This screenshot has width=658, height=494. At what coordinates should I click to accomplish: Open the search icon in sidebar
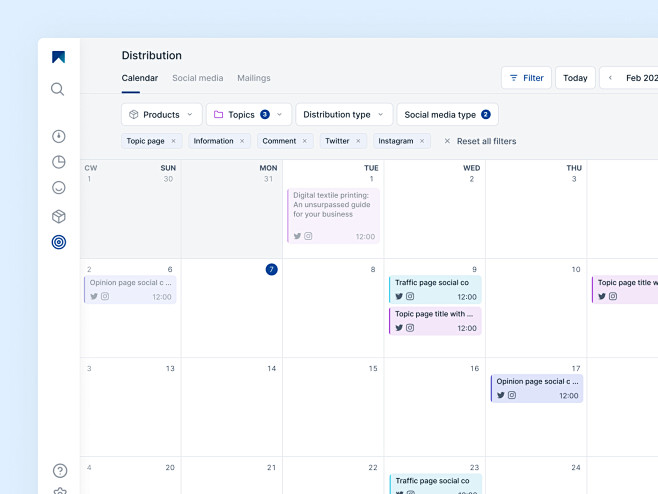pyautogui.click(x=58, y=89)
